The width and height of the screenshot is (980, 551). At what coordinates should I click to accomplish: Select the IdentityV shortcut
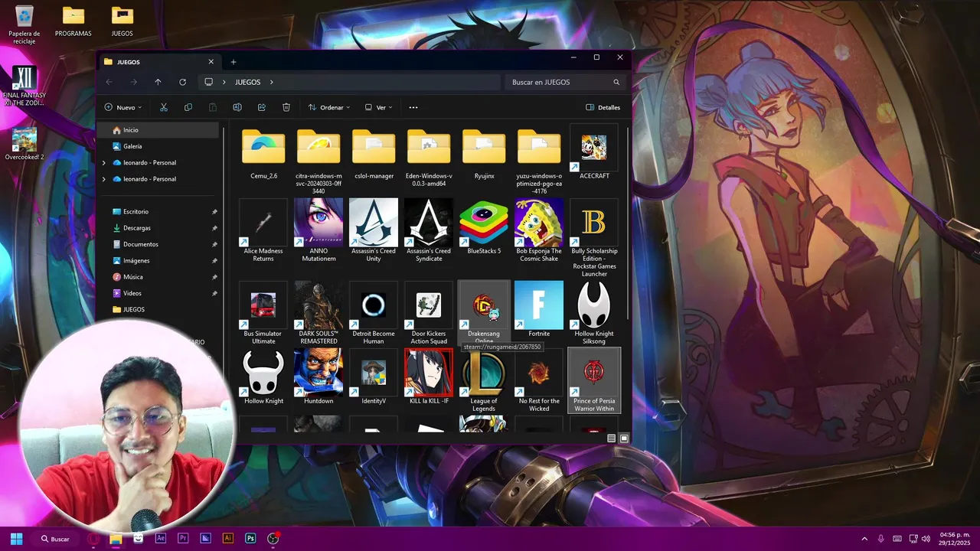pyautogui.click(x=374, y=377)
